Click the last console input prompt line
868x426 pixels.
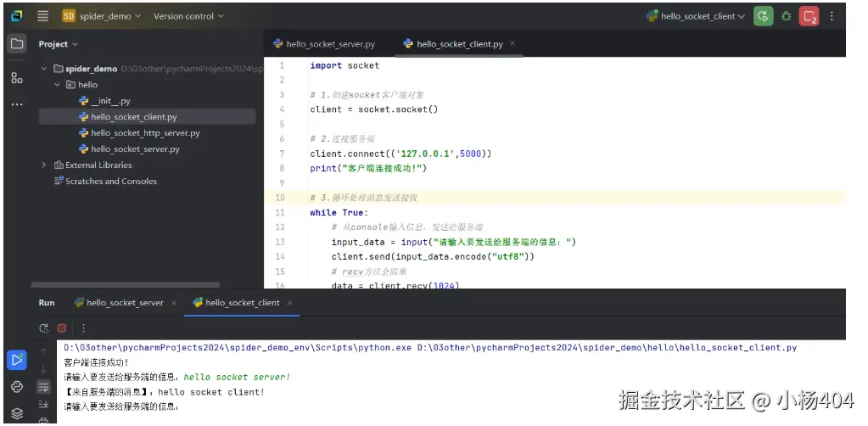[x=120, y=406]
